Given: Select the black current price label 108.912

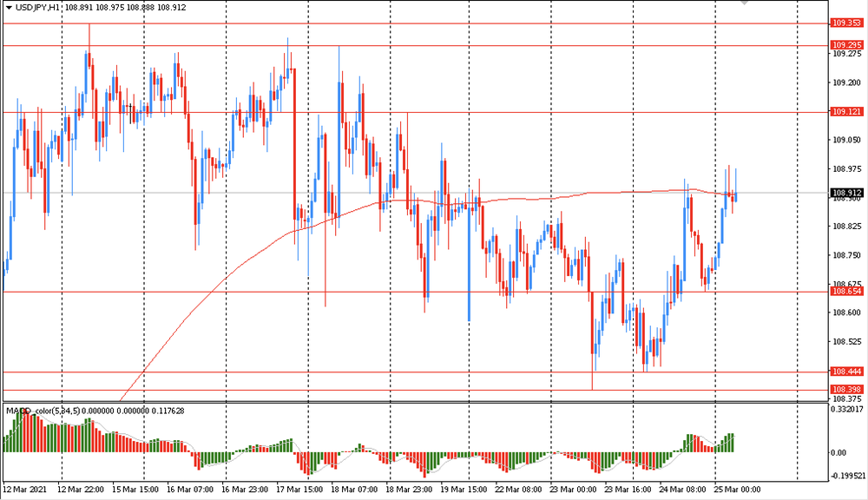Looking at the screenshot, I should click(847, 193).
